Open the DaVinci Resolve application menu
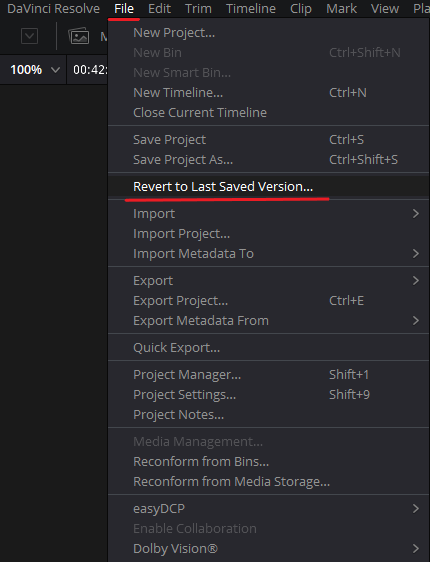 coord(53,9)
